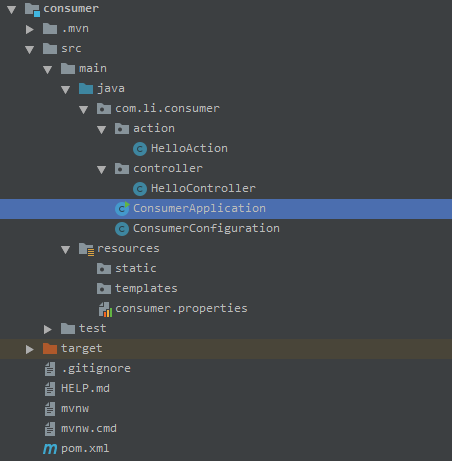Image resolution: width=452 pixels, height=461 pixels.
Task: Collapse the action package
Action: 101,130
